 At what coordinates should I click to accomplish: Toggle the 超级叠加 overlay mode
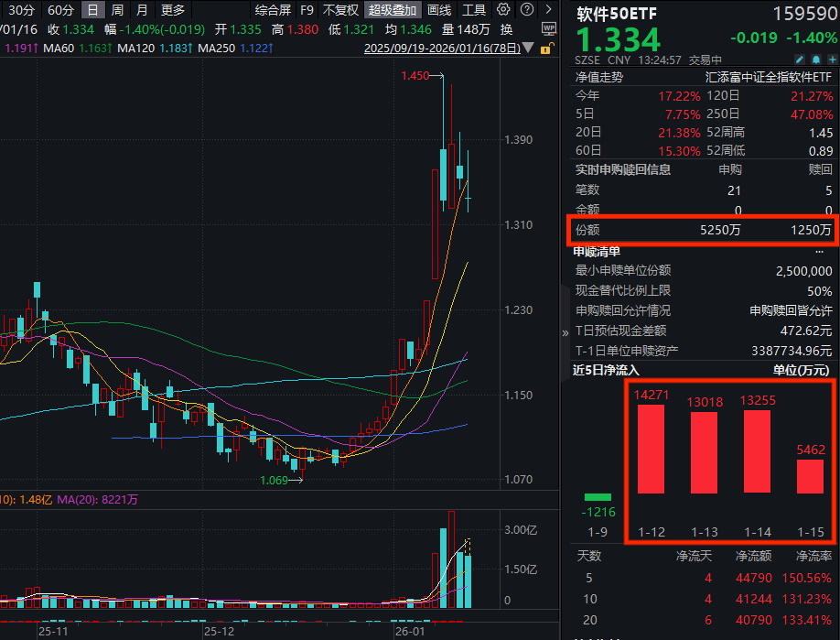pyautogui.click(x=392, y=9)
